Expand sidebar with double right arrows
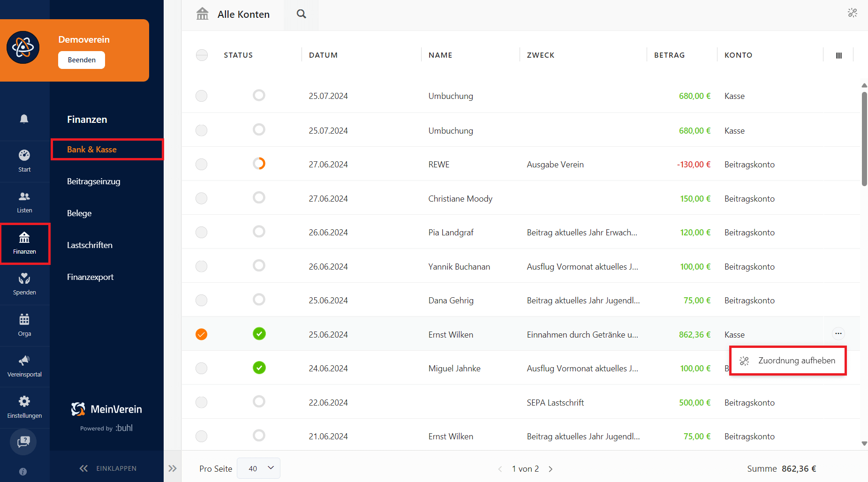The width and height of the screenshot is (868, 482). [x=173, y=468]
